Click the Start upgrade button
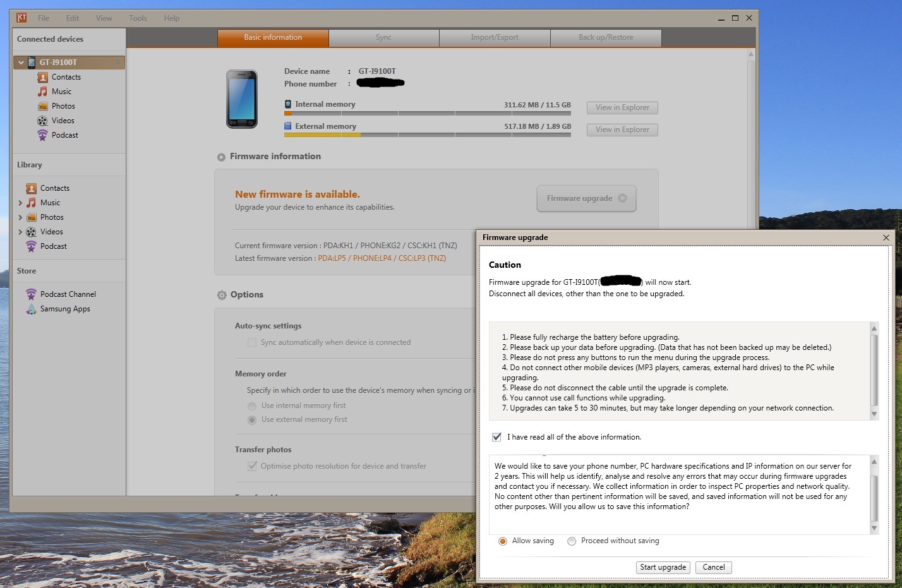This screenshot has width=902, height=588. (663, 568)
